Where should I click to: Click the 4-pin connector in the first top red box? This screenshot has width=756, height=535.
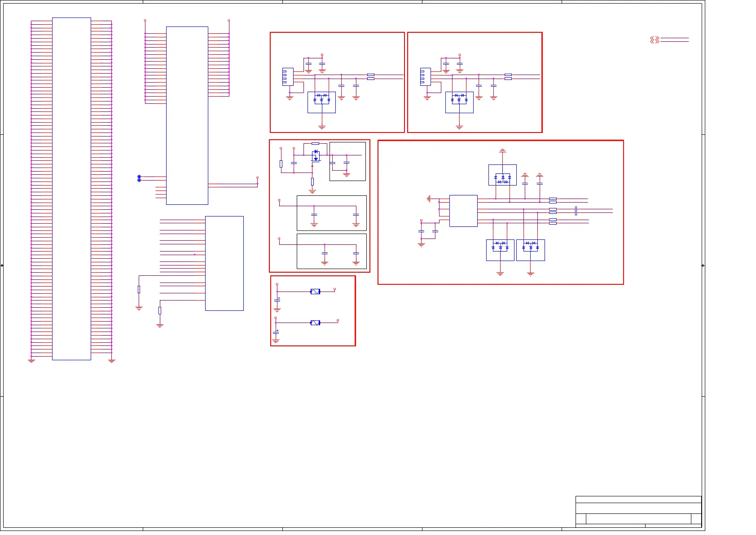click(x=288, y=77)
